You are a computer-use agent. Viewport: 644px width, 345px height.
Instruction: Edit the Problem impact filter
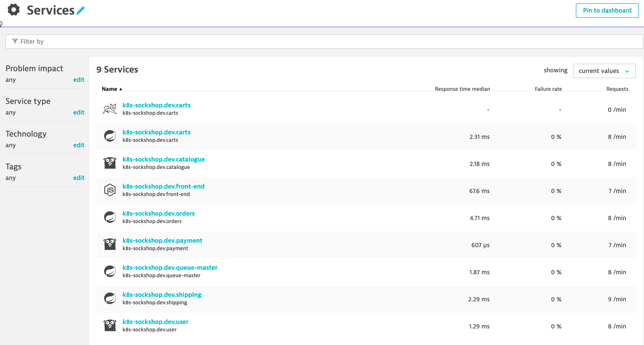79,79
